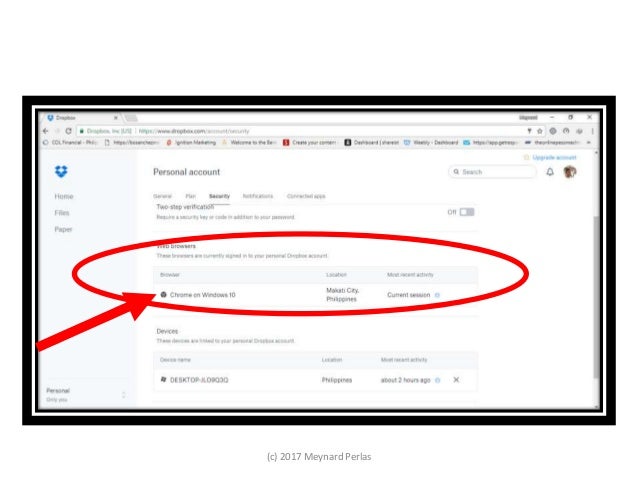Toggle Two-step verification switch
Screen dimensions: 638x479
coord(467,212)
